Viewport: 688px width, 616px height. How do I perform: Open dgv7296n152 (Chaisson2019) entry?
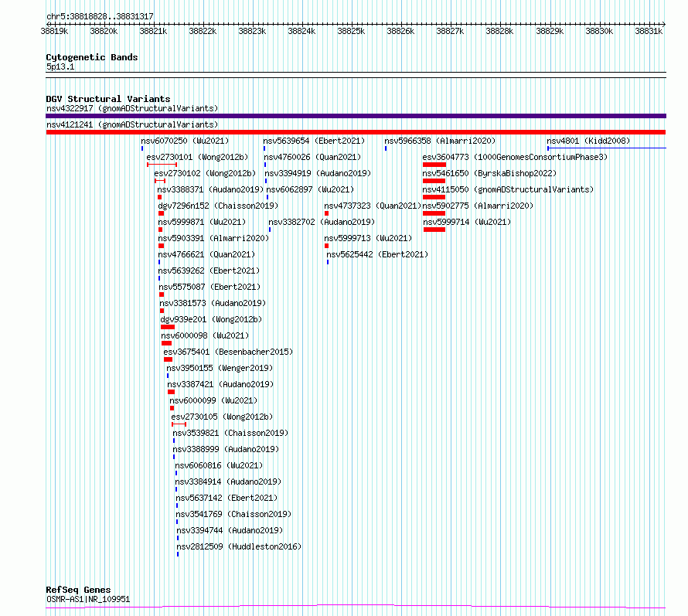(218, 206)
